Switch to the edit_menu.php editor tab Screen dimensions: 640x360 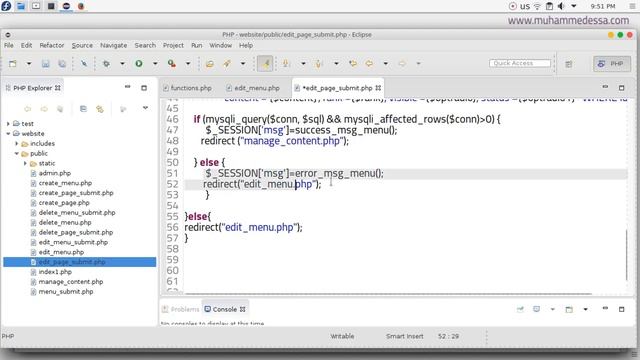pos(253,88)
